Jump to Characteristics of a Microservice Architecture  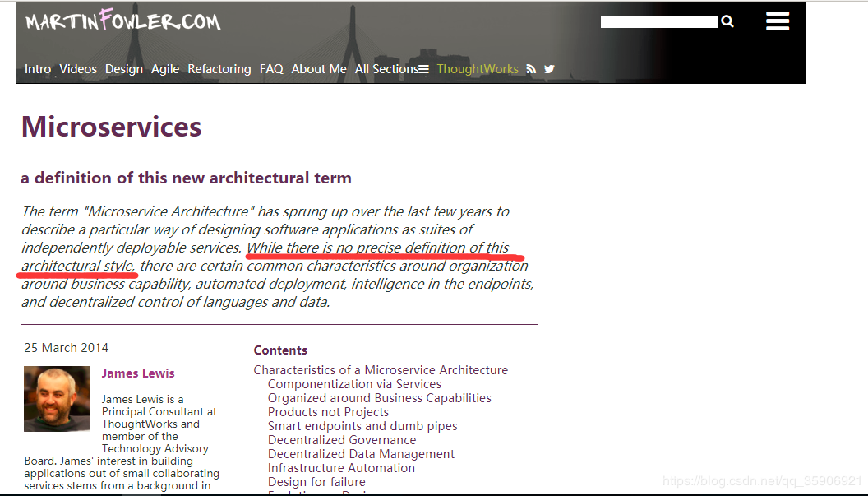point(381,370)
